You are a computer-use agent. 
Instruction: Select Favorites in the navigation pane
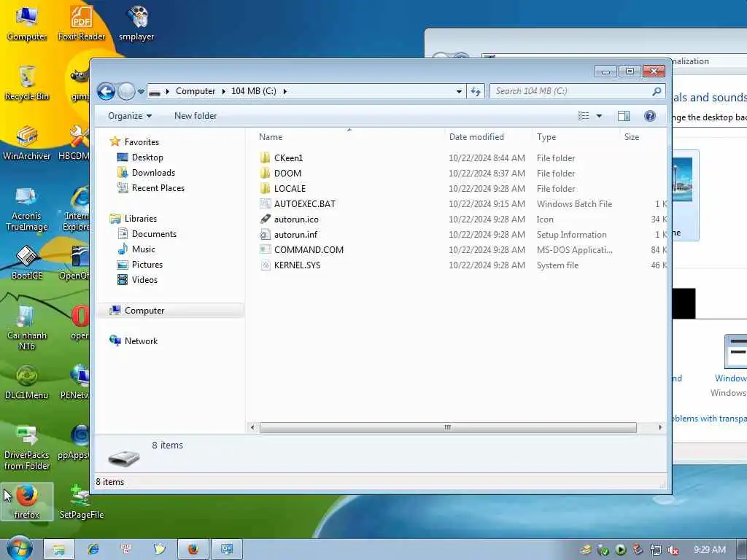click(x=142, y=142)
